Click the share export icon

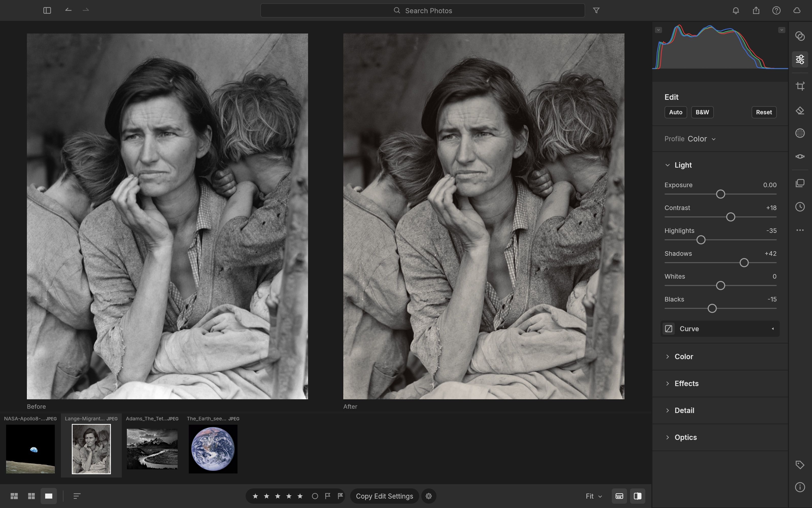point(756,10)
